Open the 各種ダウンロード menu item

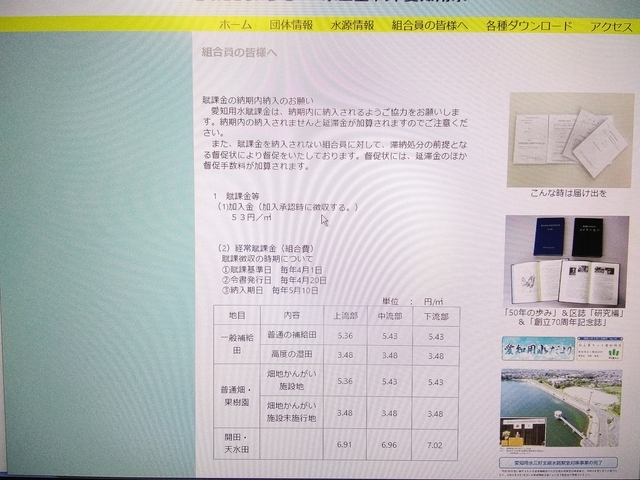pyautogui.click(x=529, y=27)
